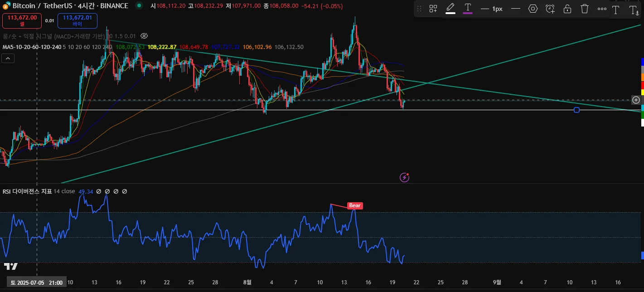Collapse the indicator legend with chevron
Screen dimensions: 644x292
[8, 58]
